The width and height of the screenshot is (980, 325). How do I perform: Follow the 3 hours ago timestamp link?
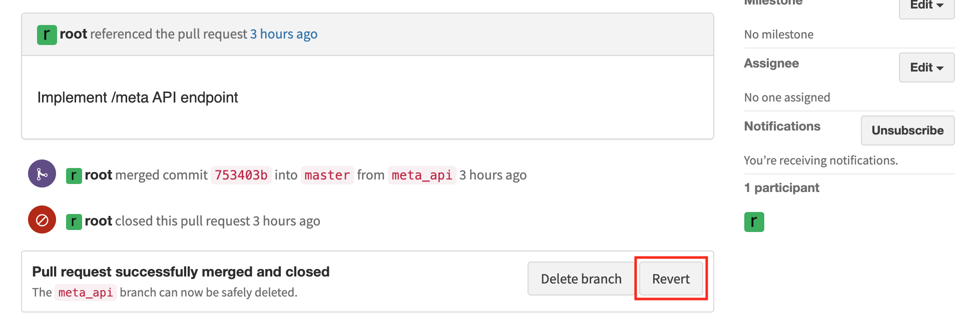coord(283,34)
